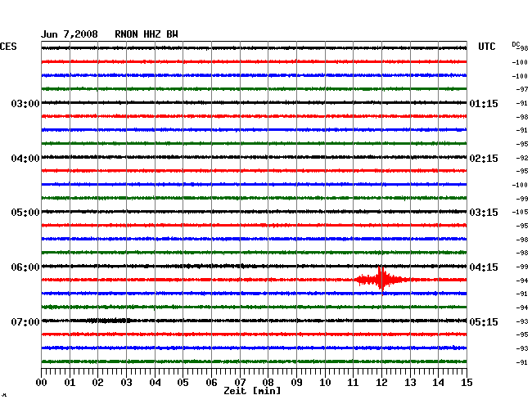Click minute tick label "06"
532x404 pixels.
[x=211, y=382]
